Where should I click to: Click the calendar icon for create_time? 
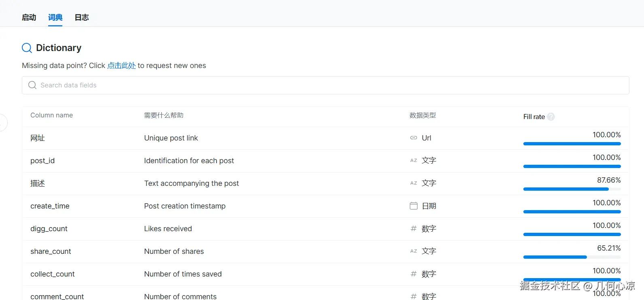[x=413, y=206]
